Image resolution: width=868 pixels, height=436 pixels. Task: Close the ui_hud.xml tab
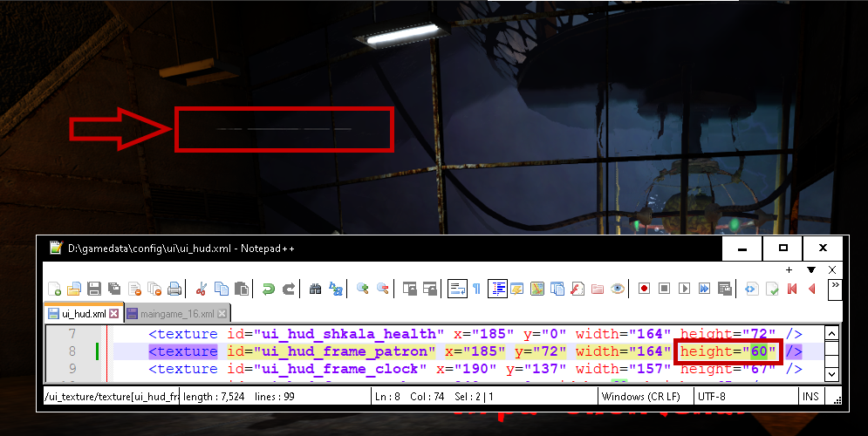point(113,314)
